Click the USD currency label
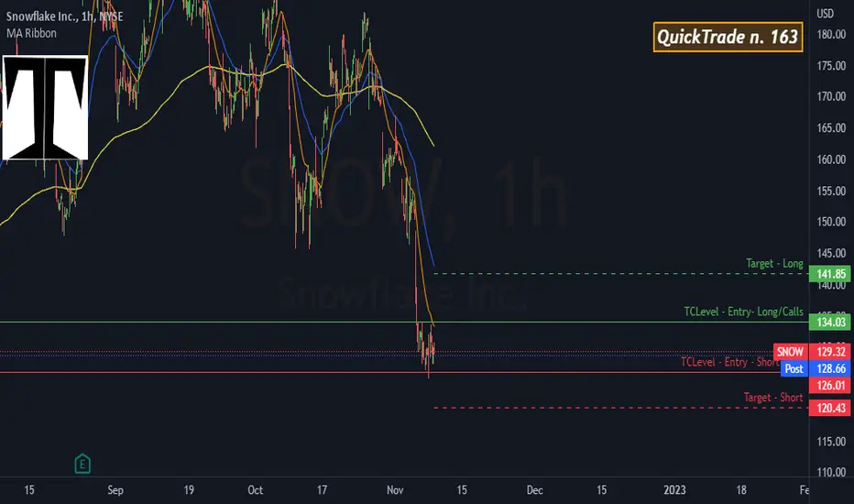 point(825,14)
